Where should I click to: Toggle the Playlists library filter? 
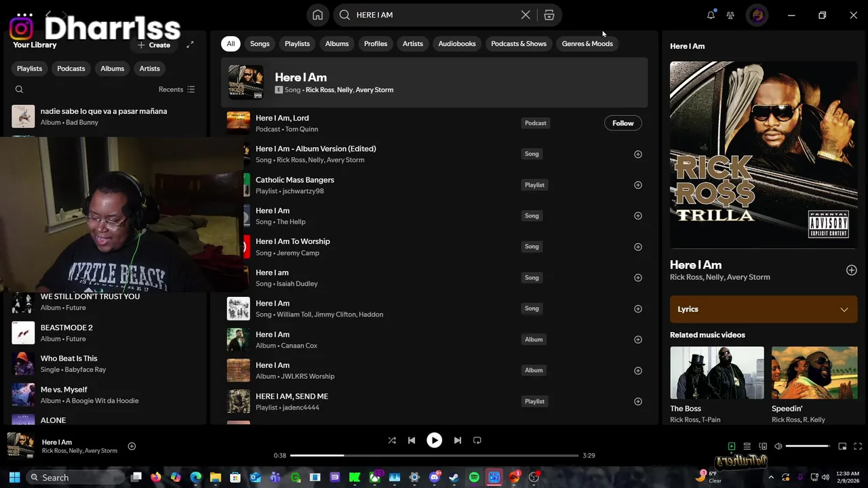[x=29, y=68]
